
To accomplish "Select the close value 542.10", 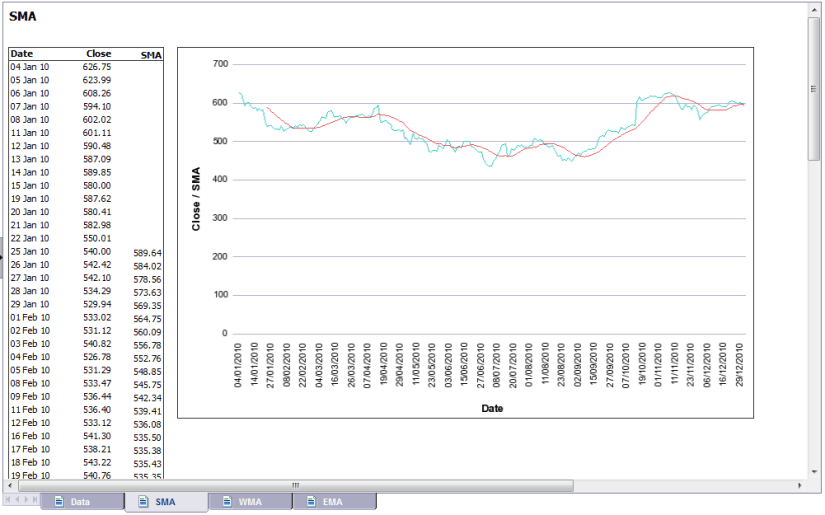I will [x=97, y=278].
